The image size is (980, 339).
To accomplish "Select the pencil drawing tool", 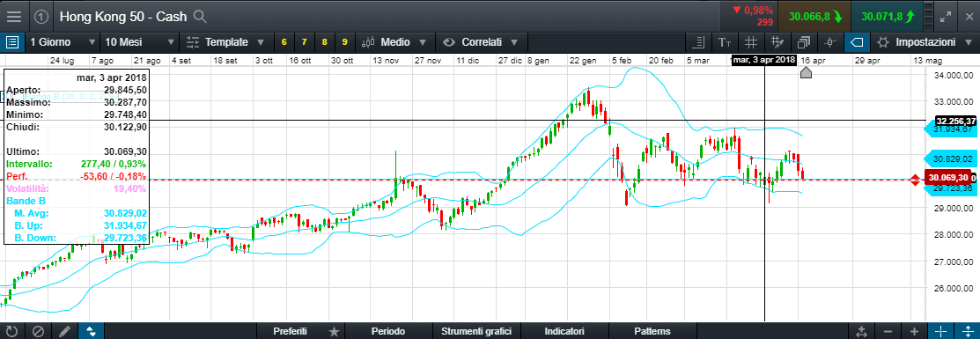I will point(63,331).
